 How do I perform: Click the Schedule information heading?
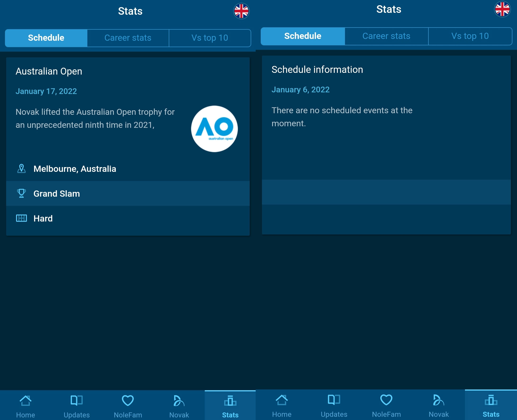point(317,70)
